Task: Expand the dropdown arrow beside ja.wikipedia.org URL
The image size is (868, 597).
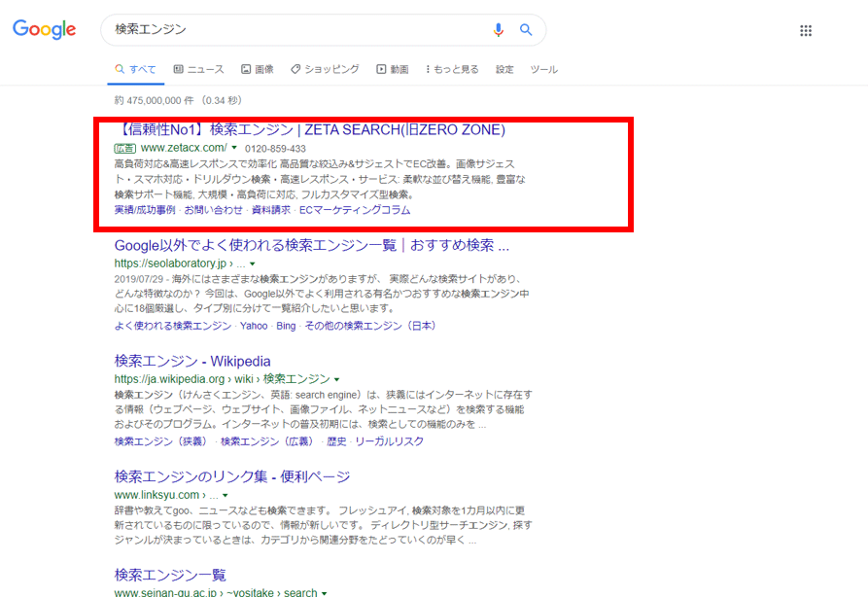Action: (x=336, y=379)
